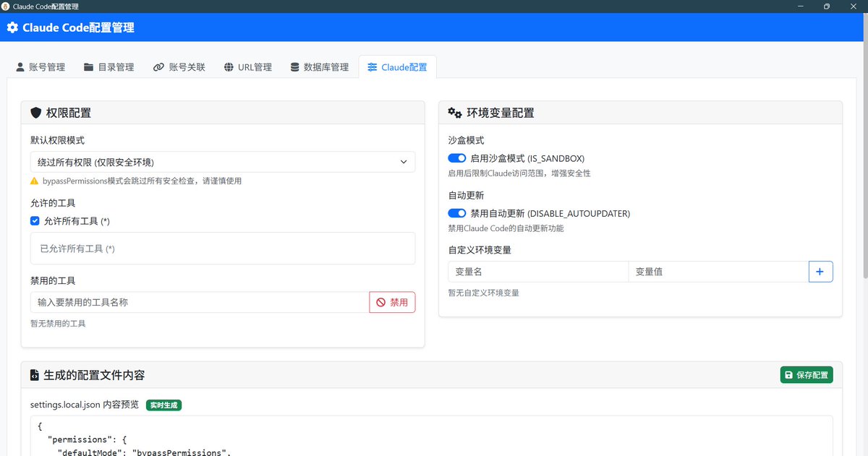The width and height of the screenshot is (868, 456).
Task: Click the text "启用后限制Claude访问范围，增强安全性"
Action: (519, 173)
